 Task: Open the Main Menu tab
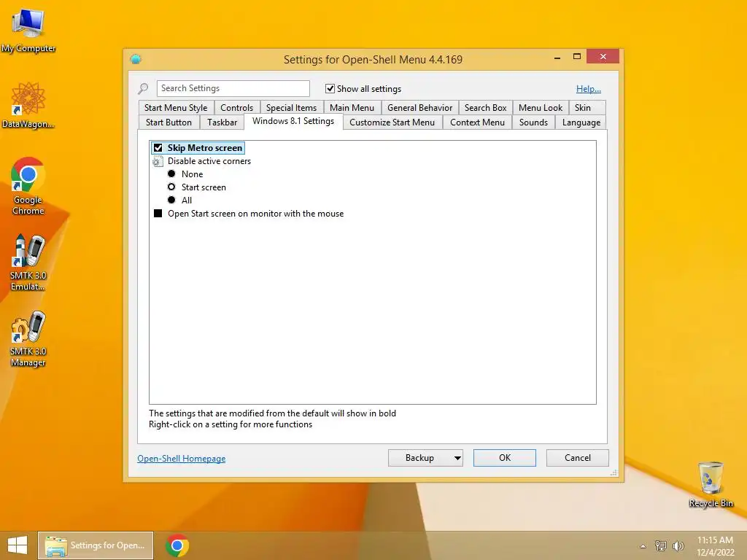352,108
